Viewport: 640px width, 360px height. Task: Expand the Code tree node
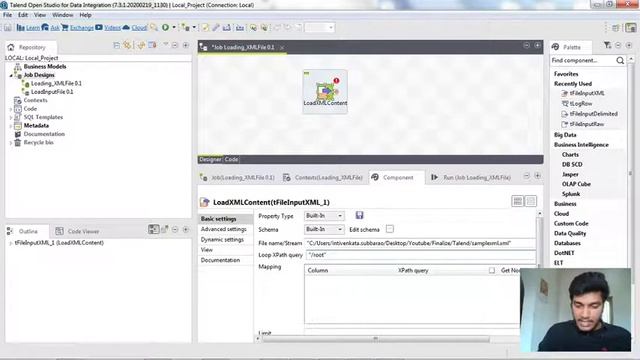(11, 109)
